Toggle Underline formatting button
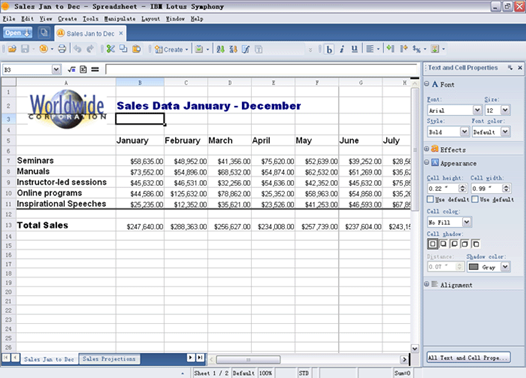526x378 pixels. (x=354, y=50)
